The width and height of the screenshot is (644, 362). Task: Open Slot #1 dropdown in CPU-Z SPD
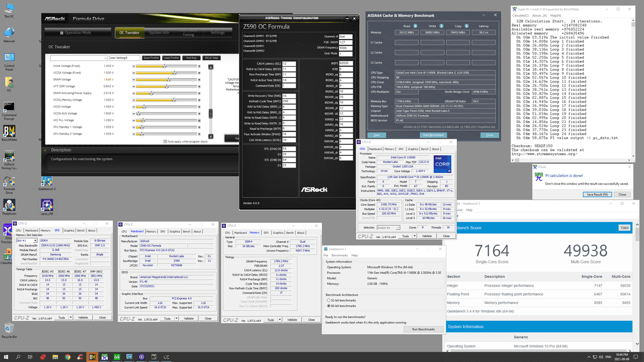coord(28,240)
